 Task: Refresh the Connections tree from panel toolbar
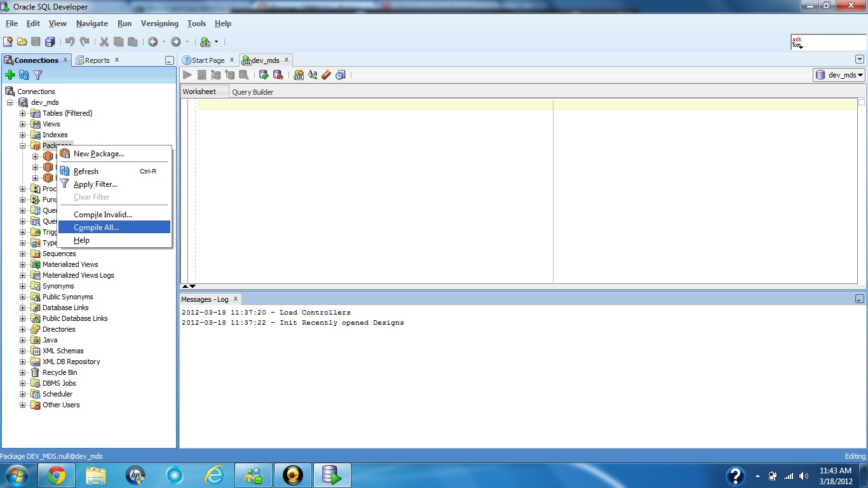(24, 75)
